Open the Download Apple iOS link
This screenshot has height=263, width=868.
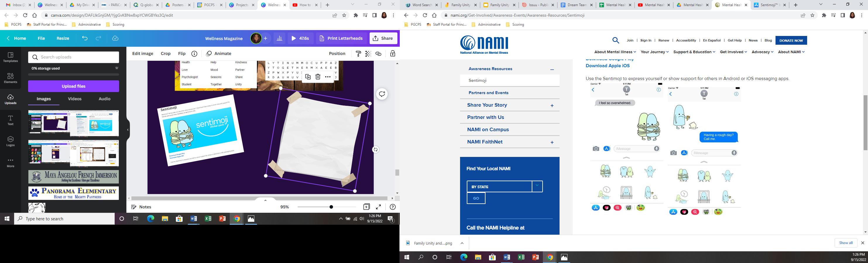(x=608, y=66)
